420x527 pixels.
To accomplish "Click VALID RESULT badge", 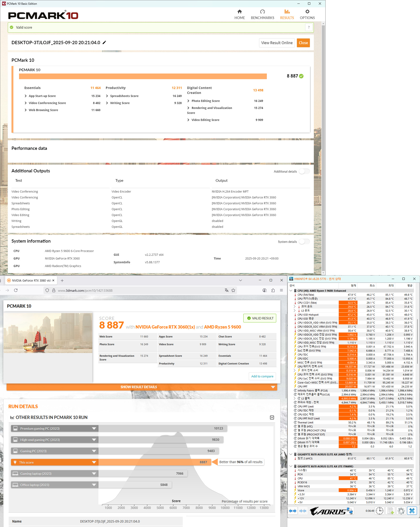I will pos(260,318).
